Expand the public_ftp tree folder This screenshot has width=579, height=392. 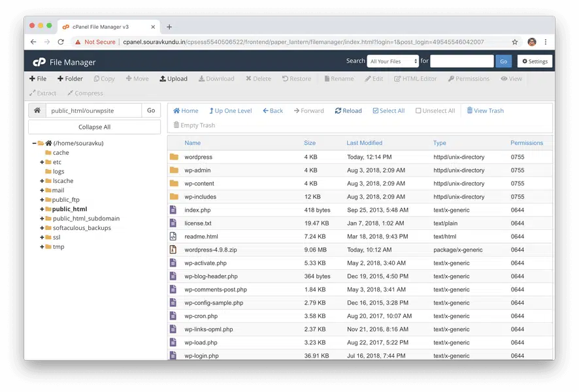pyautogui.click(x=42, y=200)
